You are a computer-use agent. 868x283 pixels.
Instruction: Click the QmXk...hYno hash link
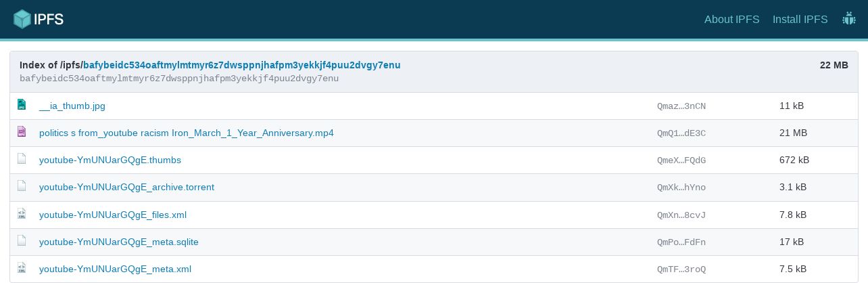(x=681, y=188)
